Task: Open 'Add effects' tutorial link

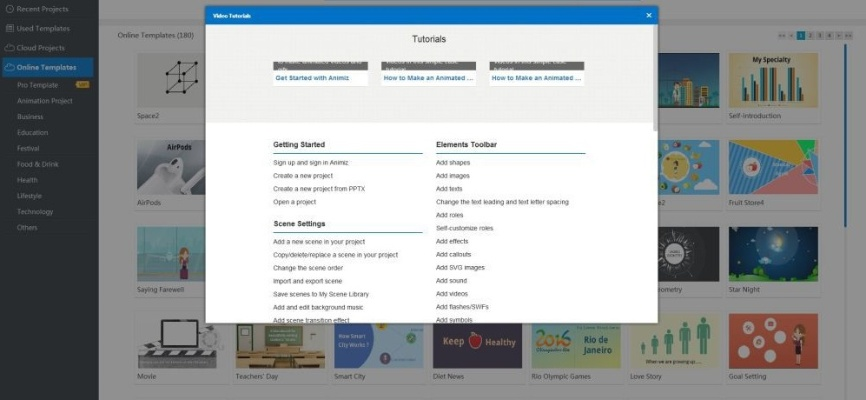Action: 452,241
